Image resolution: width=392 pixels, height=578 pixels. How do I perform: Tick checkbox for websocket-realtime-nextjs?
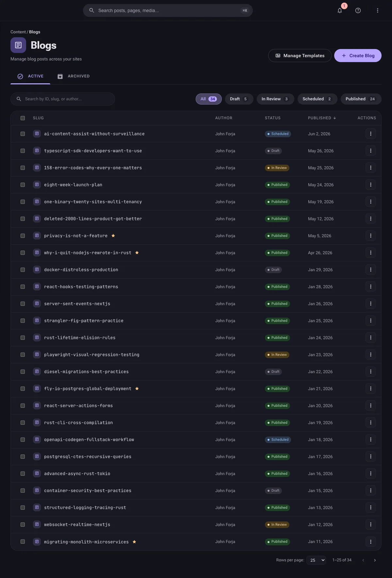[x=23, y=525]
